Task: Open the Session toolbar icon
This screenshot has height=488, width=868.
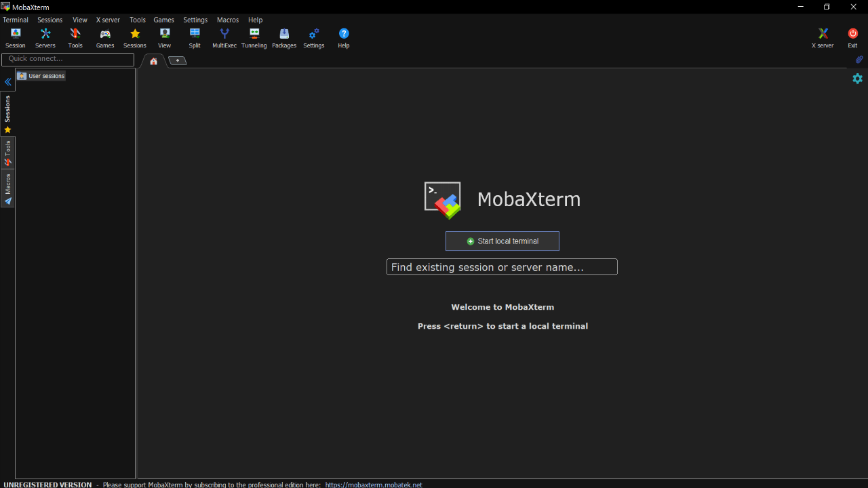Action: point(15,38)
